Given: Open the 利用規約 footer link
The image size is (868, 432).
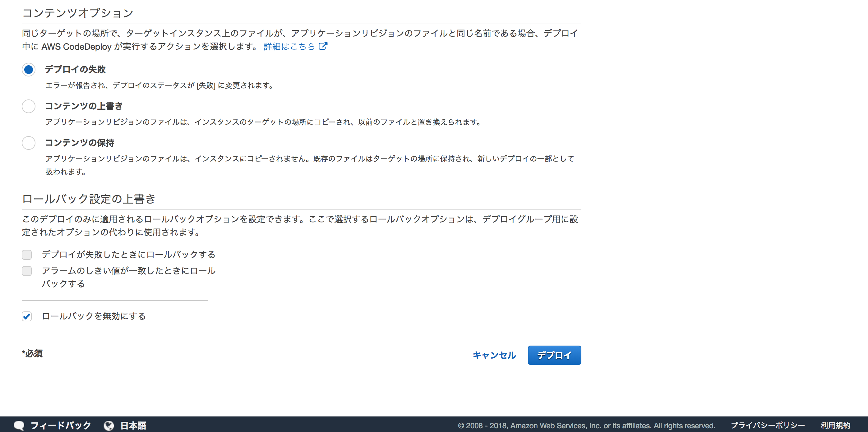Looking at the screenshot, I should click(x=835, y=425).
